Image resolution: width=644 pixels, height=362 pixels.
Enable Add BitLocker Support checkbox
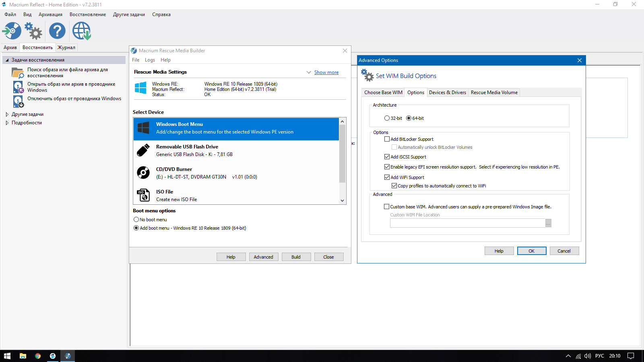[387, 139]
